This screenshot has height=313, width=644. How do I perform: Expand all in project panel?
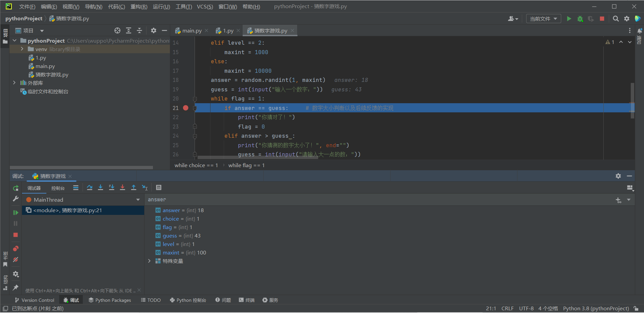[129, 30]
